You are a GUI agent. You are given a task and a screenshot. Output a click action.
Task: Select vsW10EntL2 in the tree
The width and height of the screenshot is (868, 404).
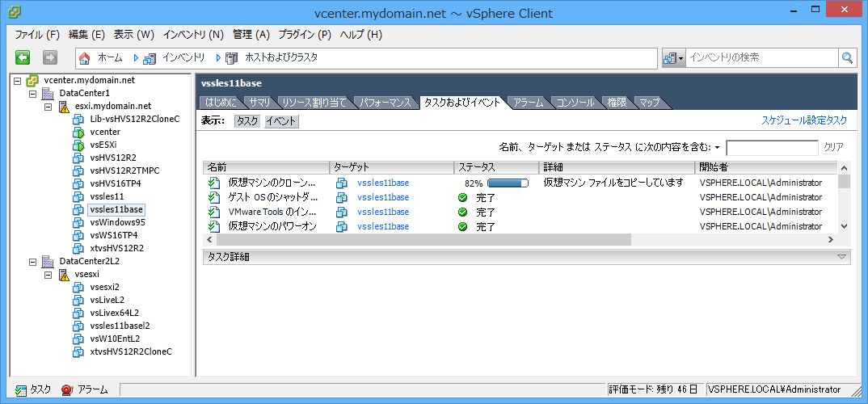pyautogui.click(x=115, y=339)
